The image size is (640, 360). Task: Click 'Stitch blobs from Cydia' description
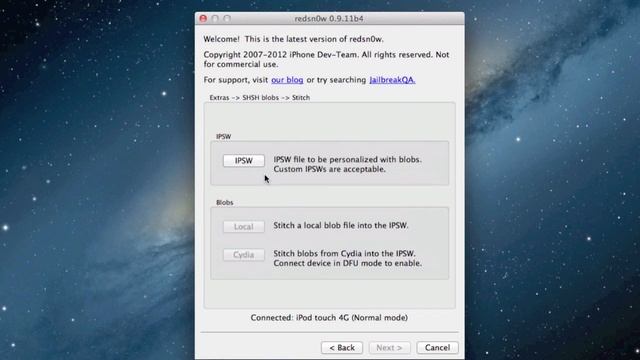point(347,258)
